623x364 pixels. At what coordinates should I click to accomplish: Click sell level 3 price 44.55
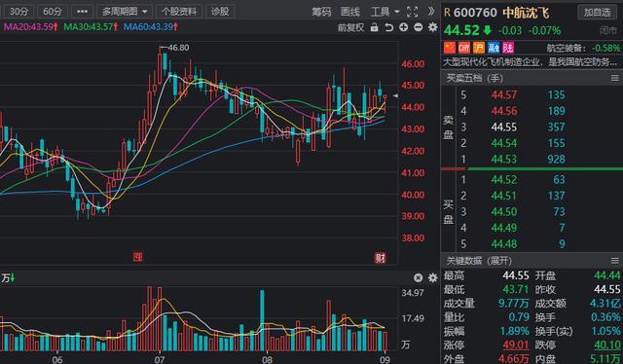tap(504, 127)
